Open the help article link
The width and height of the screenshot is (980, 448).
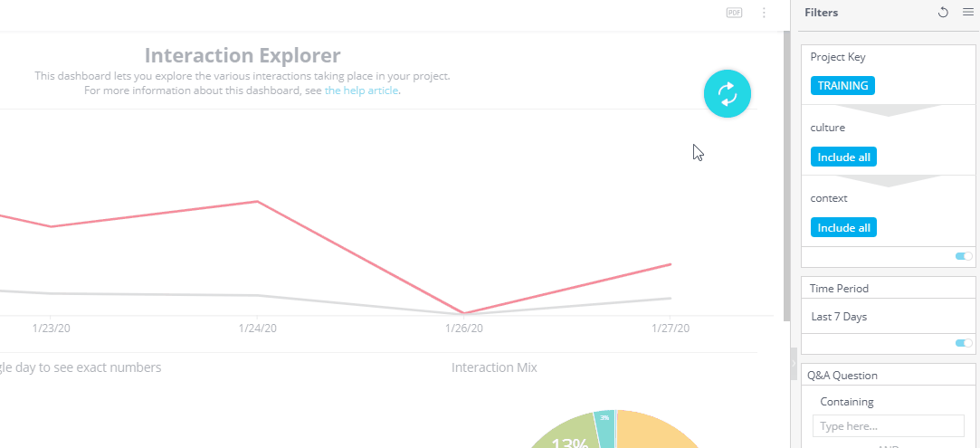362,91
